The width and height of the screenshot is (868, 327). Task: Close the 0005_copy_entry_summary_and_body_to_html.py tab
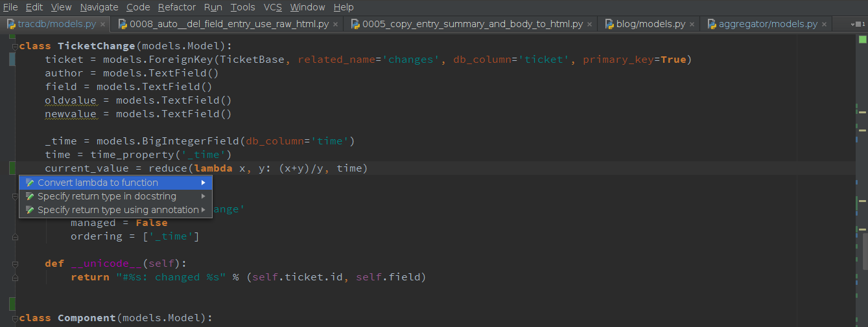(x=590, y=25)
